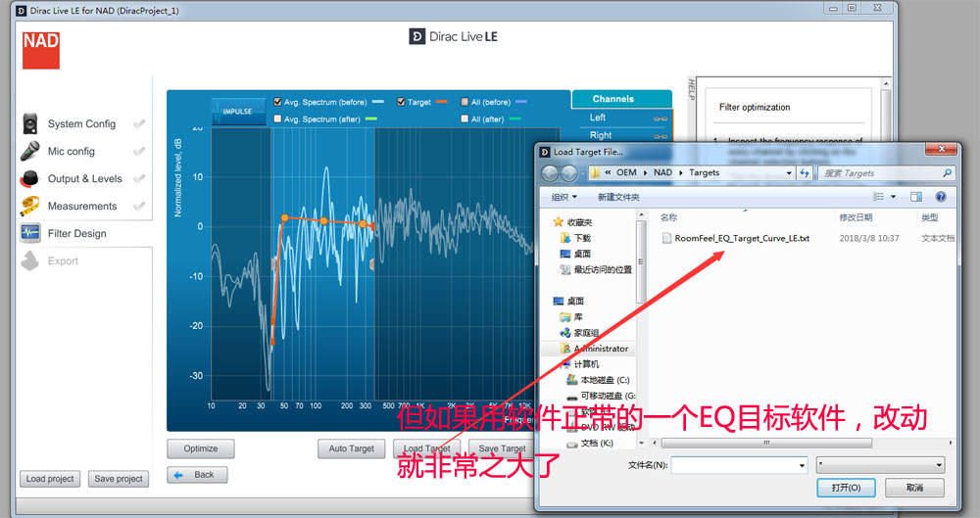980x518 pixels.
Task: Select 库 libraries in navigation pane
Action: tap(572, 317)
